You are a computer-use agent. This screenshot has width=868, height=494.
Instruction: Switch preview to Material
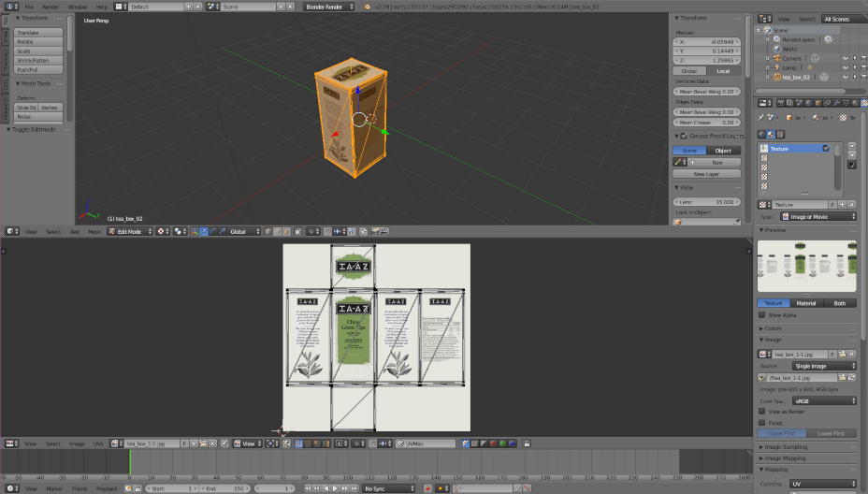(806, 303)
